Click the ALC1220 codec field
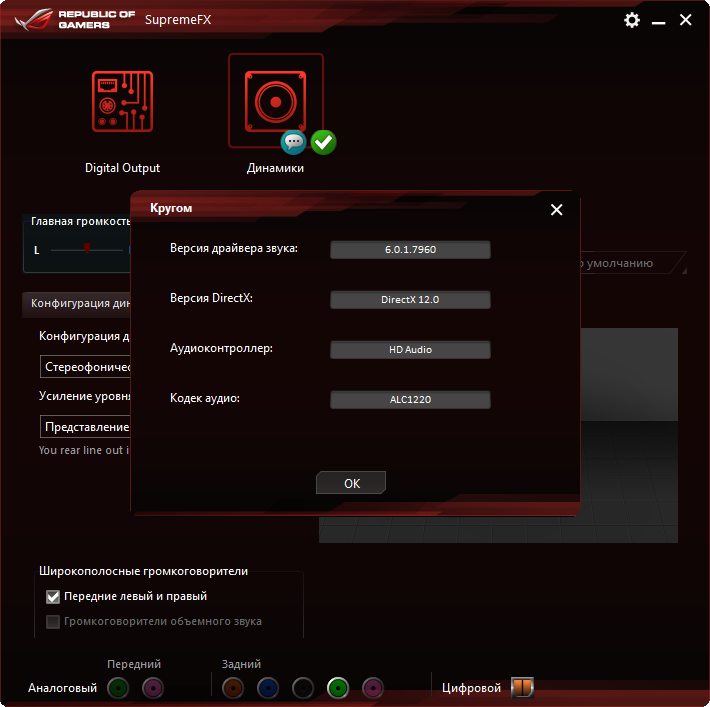Image resolution: width=710 pixels, height=707 pixels. click(x=410, y=399)
